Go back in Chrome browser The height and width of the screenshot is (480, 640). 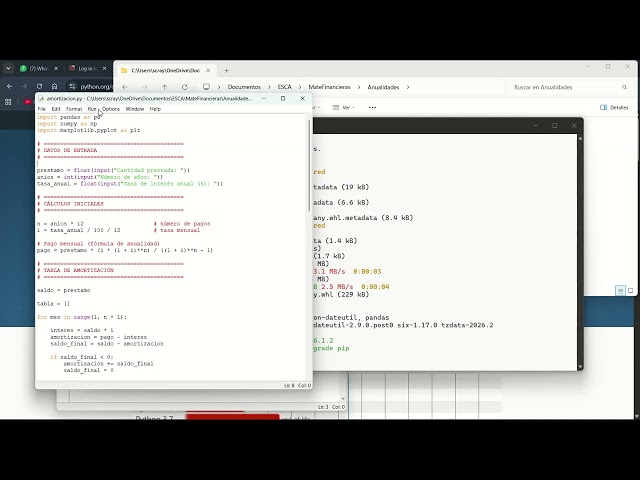(x=9, y=87)
